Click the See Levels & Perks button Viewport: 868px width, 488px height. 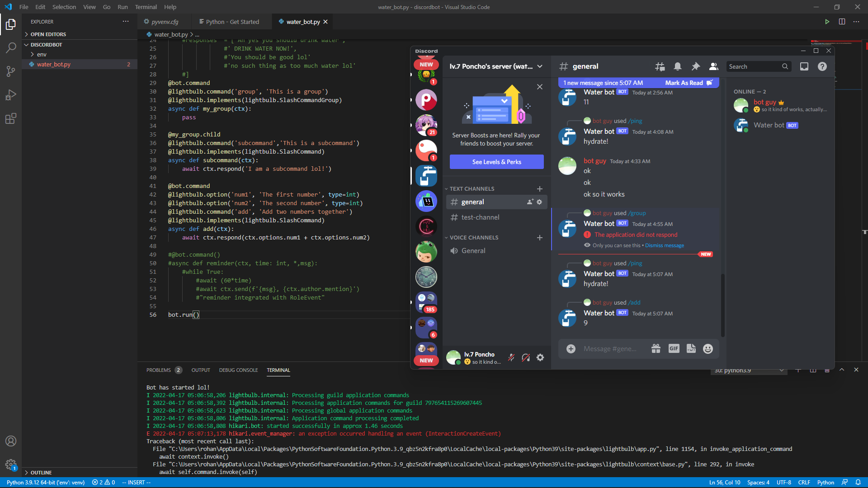coord(496,162)
